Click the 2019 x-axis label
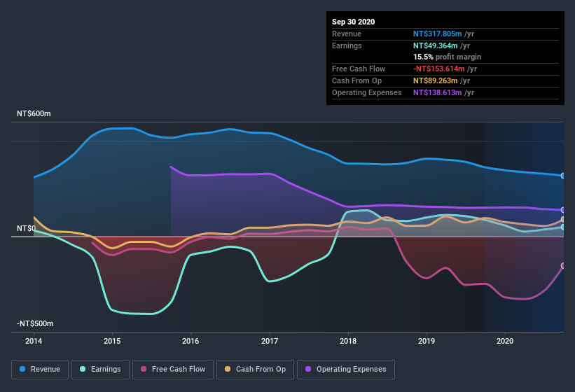This screenshot has height=392, width=575. tap(427, 341)
